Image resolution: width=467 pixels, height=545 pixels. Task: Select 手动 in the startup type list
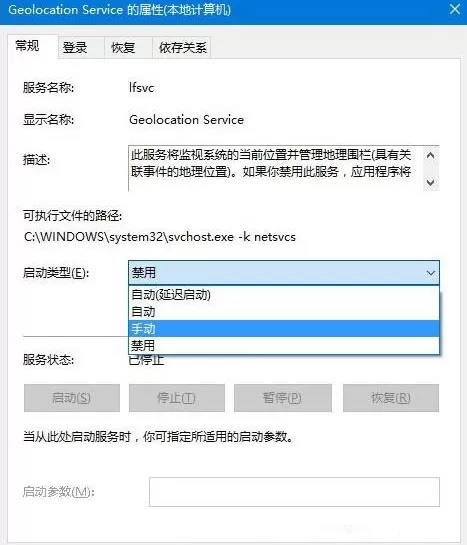coord(284,328)
